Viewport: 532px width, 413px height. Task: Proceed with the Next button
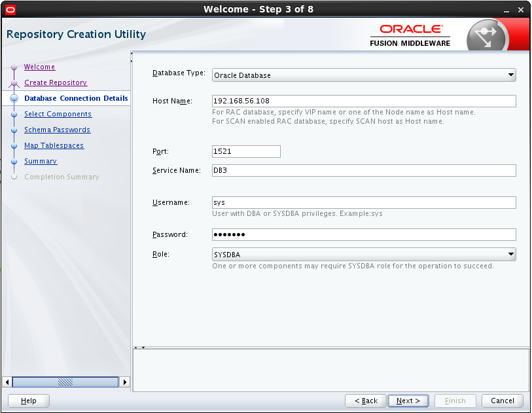tap(408, 401)
